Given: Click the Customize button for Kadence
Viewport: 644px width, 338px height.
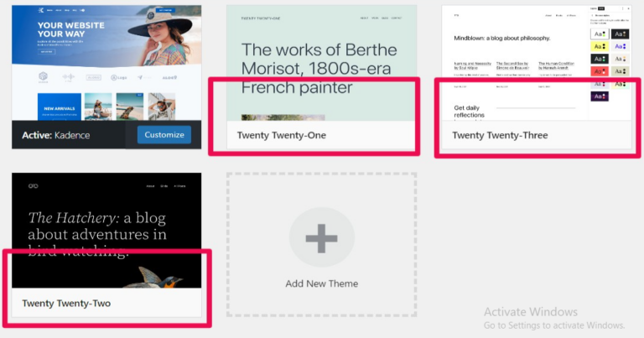Looking at the screenshot, I should pyautogui.click(x=164, y=135).
